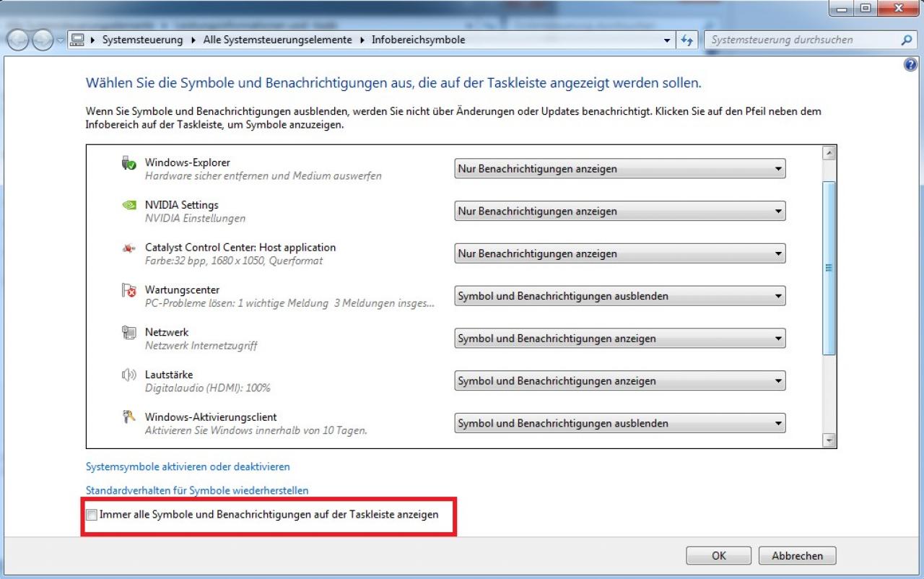Viewport: 924px width, 579px height.
Task: Open recent pages dropdown beside navigation arrows
Action: point(60,40)
